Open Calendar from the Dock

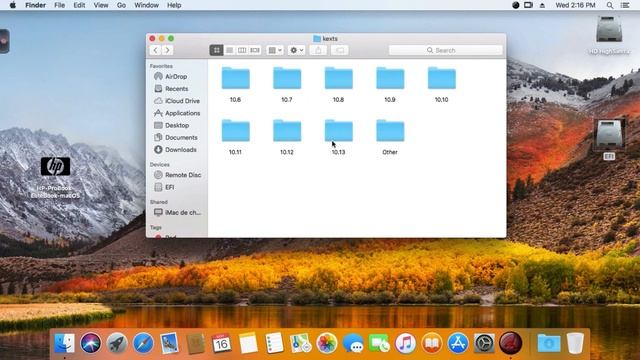click(x=222, y=343)
